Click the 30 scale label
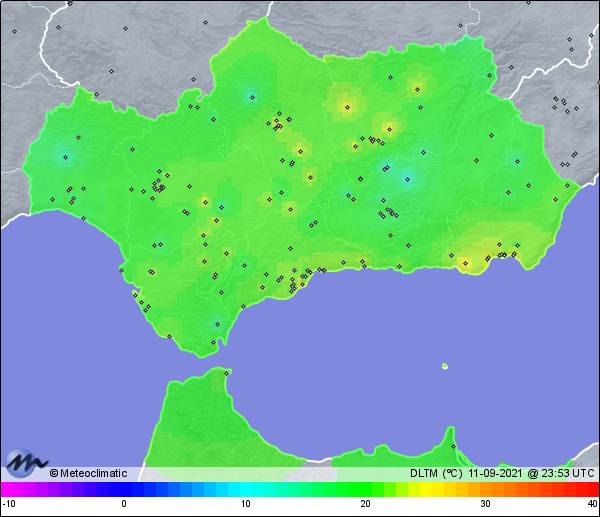600x517 pixels. pyautogui.click(x=485, y=504)
